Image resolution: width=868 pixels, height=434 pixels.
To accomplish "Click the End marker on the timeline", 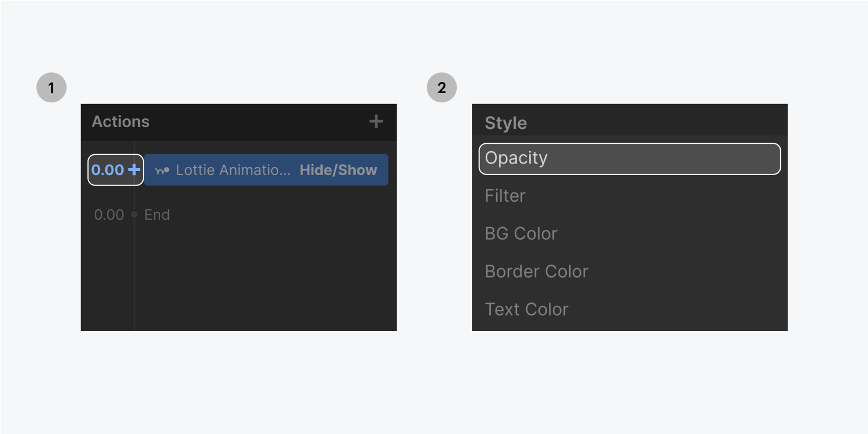I will tap(156, 214).
